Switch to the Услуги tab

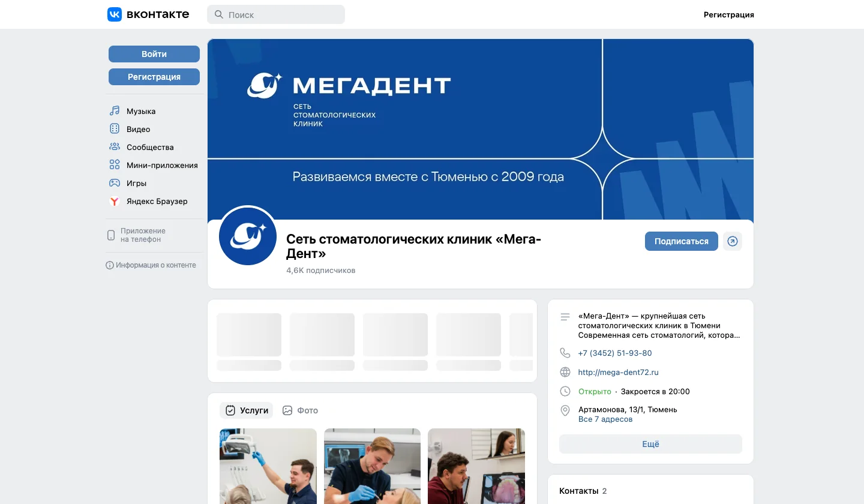tap(247, 410)
